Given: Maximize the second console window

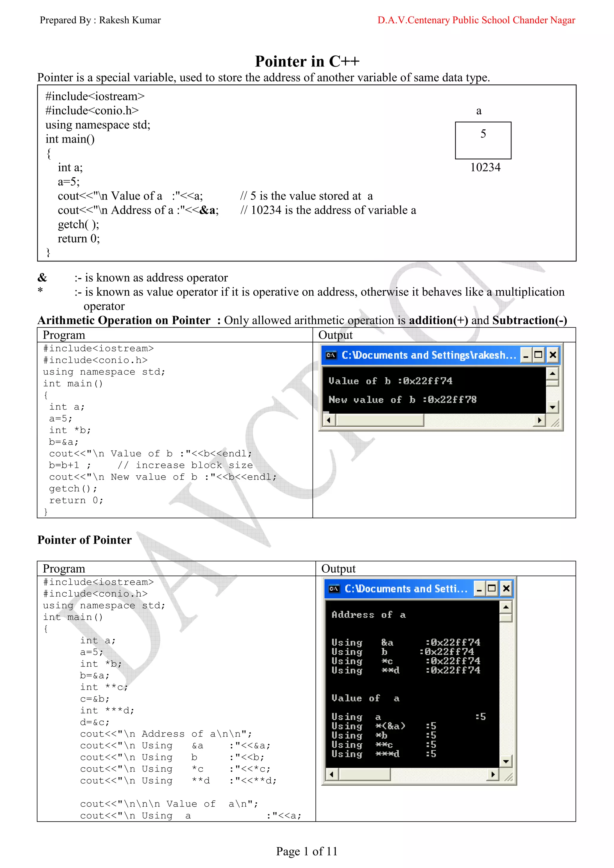Looking at the screenshot, I should 492,589.
